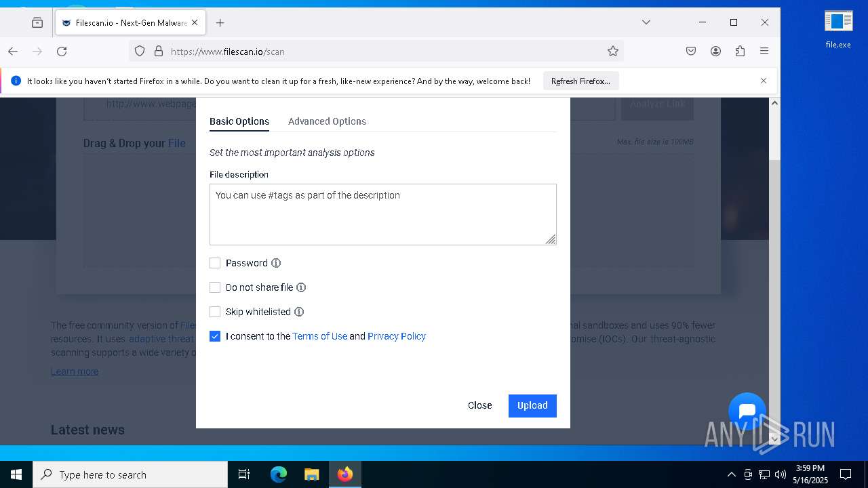
Task: Open the Firefox View tabs icon
Action: coord(37,22)
